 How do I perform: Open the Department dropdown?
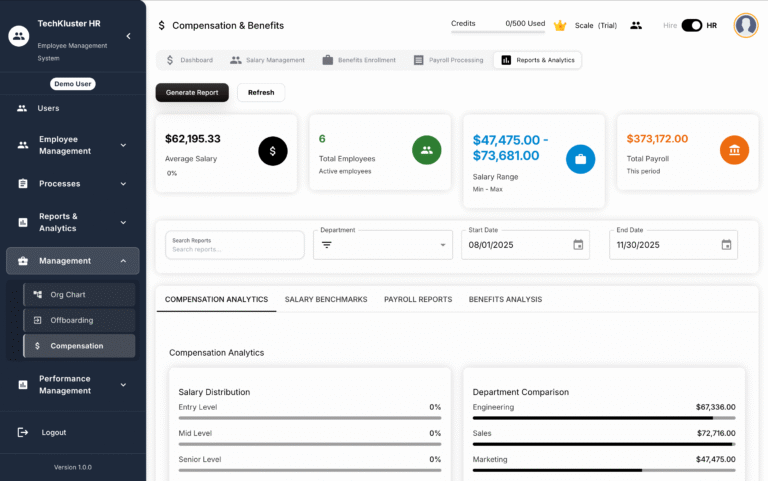383,245
